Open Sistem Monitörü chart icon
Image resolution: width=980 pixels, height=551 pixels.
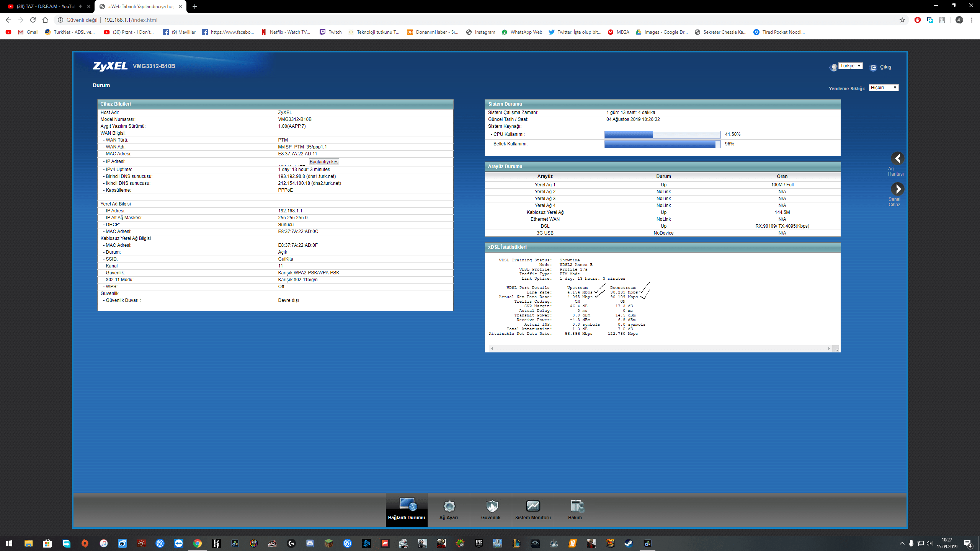tap(533, 506)
